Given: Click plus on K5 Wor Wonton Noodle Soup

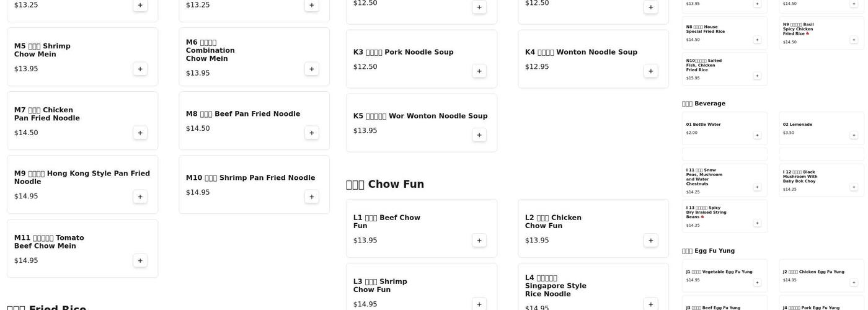Looking at the screenshot, I should click(479, 135).
